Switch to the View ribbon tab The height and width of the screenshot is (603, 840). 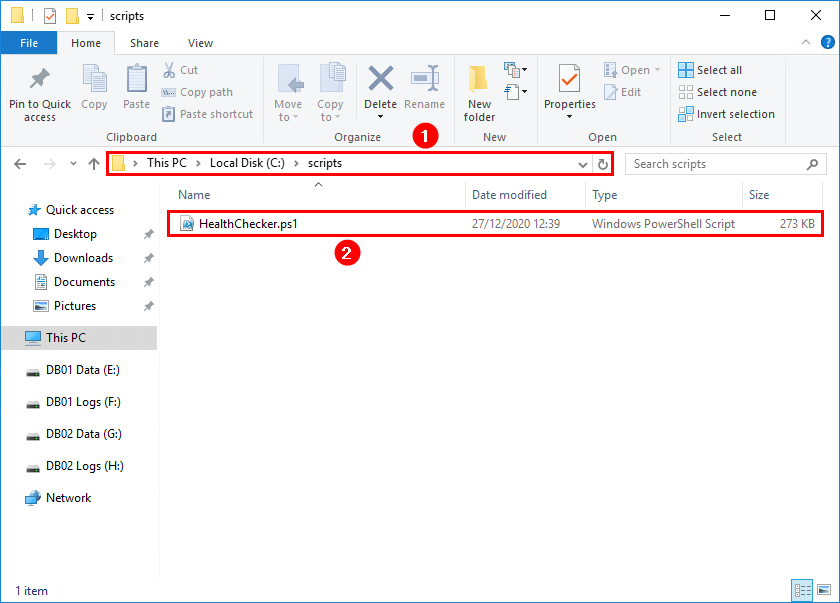200,43
